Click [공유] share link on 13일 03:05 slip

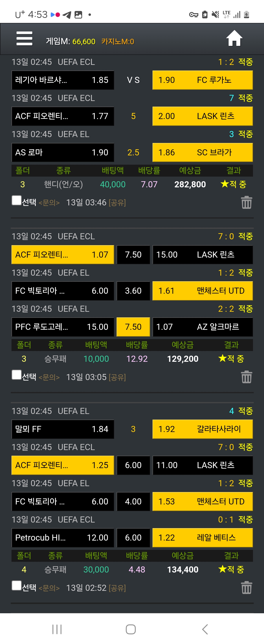117,377
